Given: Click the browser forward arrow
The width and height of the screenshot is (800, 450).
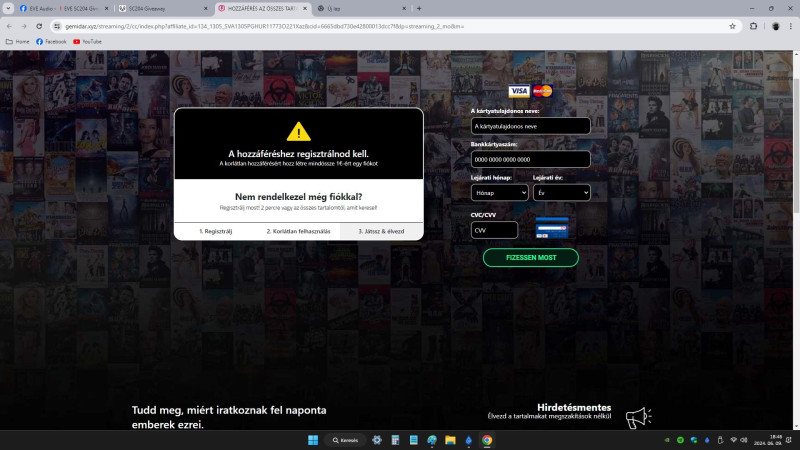Looking at the screenshot, I should [24, 26].
